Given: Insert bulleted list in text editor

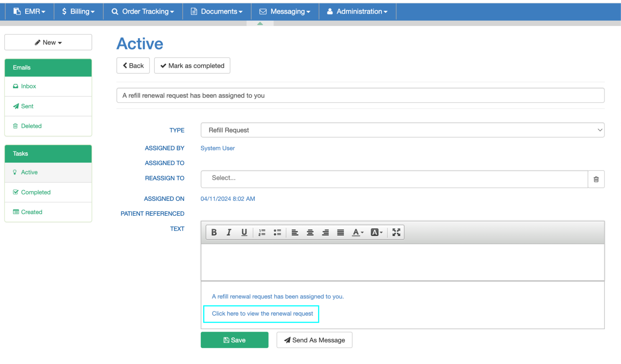Looking at the screenshot, I should pos(277,232).
